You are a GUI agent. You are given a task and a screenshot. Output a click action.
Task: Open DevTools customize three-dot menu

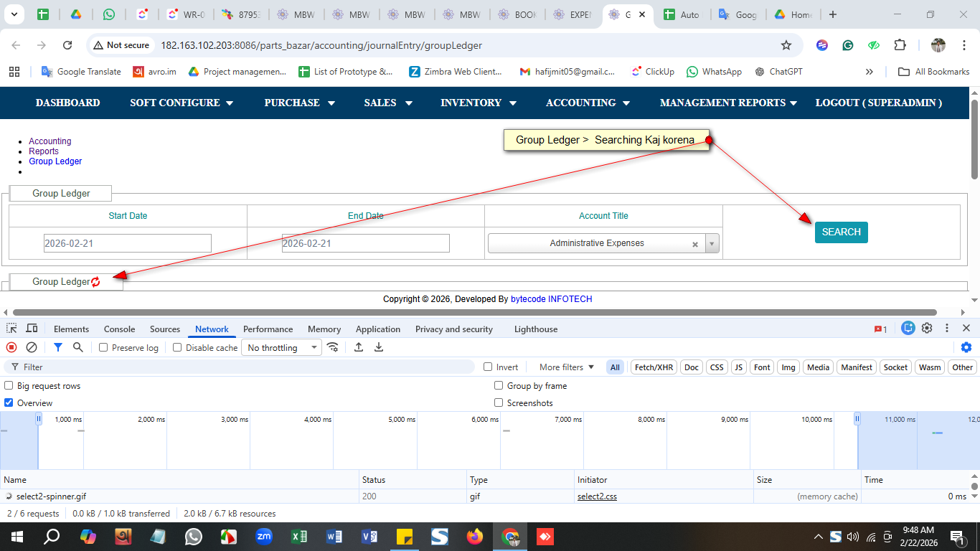point(947,329)
